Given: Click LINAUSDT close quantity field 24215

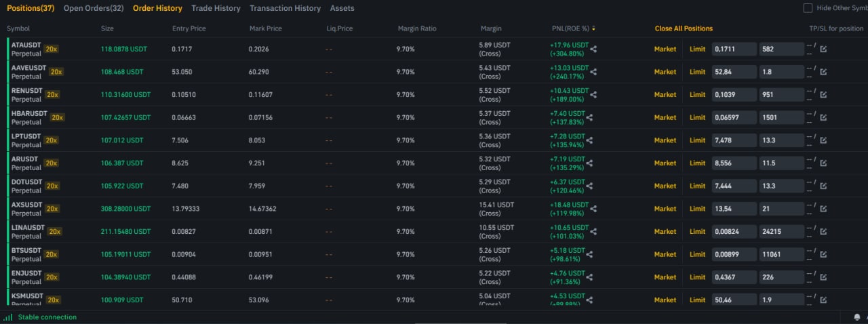Looking at the screenshot, I should click(782, 231).
